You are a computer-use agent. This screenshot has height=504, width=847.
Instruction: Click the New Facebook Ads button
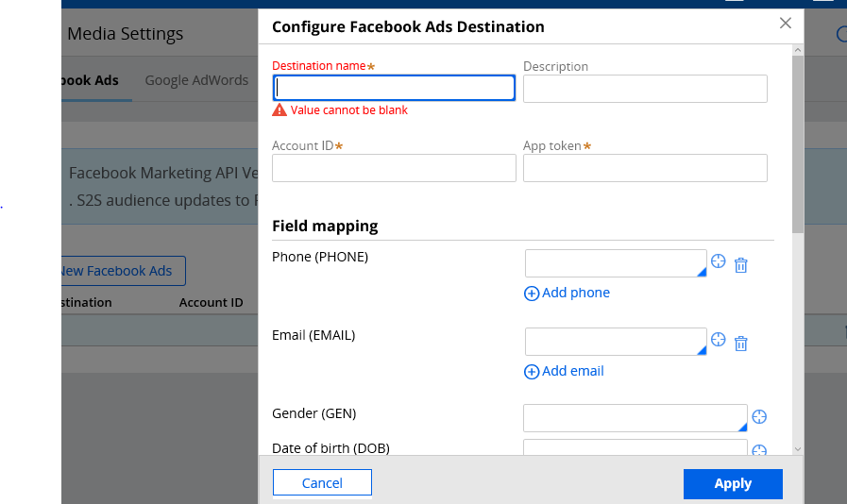pyautogui.click(x=124, y=271)
